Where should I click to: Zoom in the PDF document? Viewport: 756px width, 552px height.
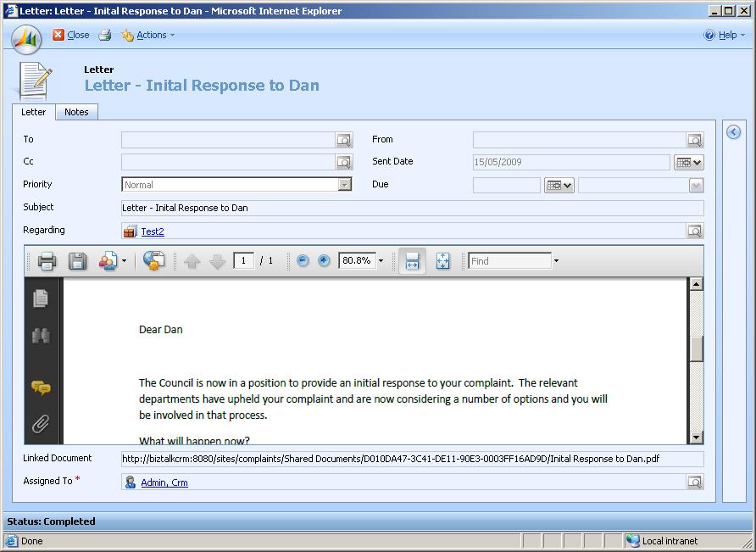coord(324,261)
